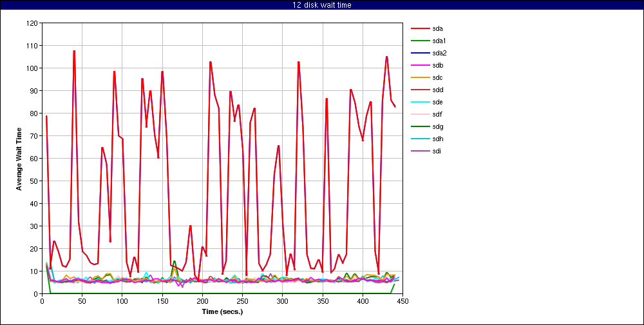Select the sdi legend label
The width and height of the screenshot is (644, 325).
click(437, 151)
